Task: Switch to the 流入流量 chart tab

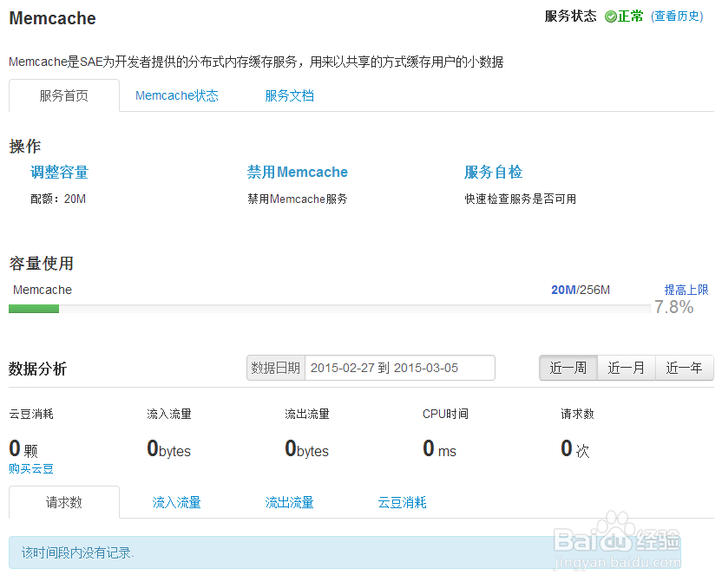Action: pos(177,502)
